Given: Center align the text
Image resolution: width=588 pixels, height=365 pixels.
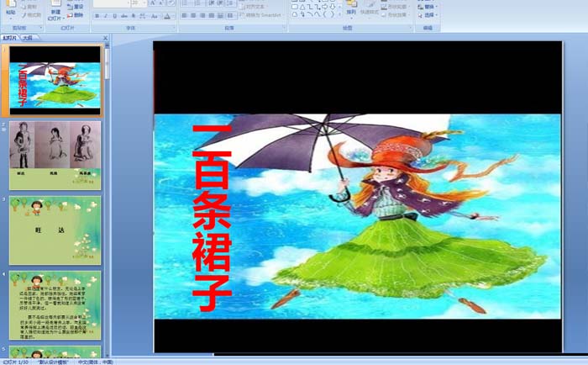Looking at the screenshot, I should tap(193, 16).
